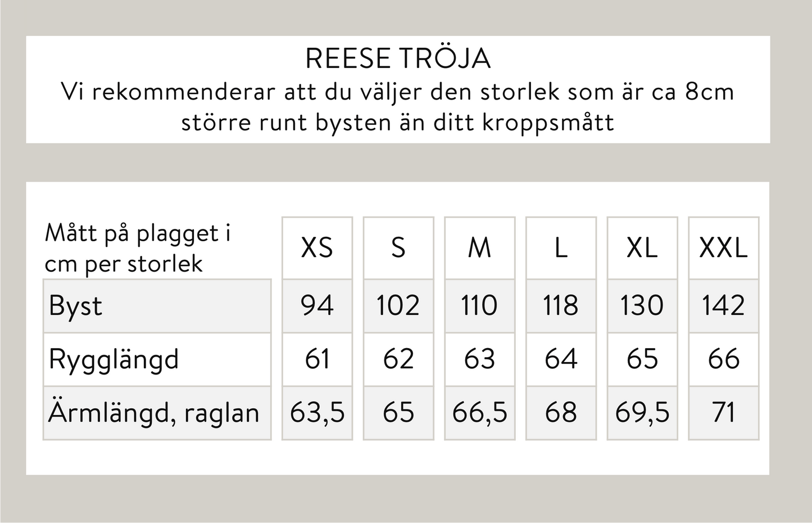The image size is (812, 523).
Task: Click the REESE TRÖJA title heading
Action: click(x=398, y=59)
